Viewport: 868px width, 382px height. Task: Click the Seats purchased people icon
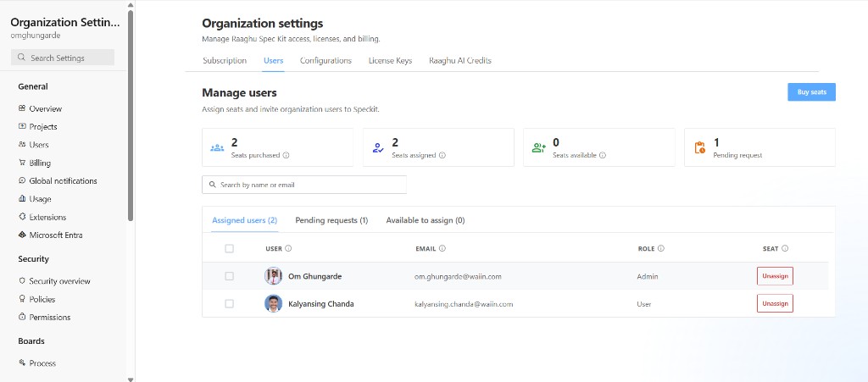click(217, 147)
